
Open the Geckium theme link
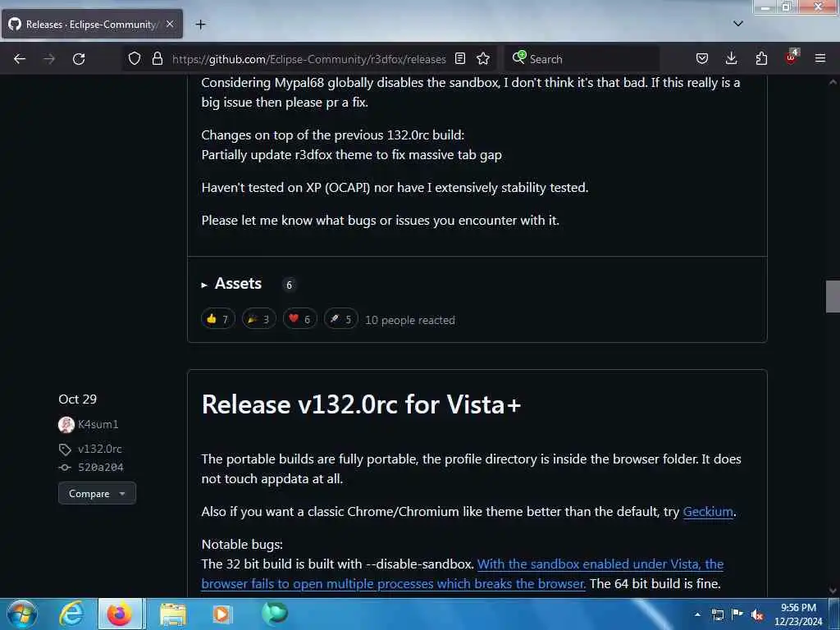click(x=708, y=512)
